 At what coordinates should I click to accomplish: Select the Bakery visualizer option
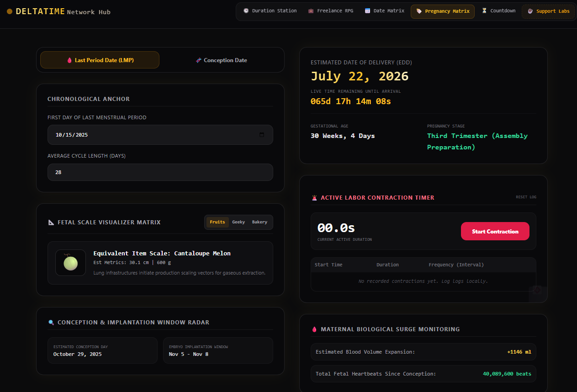(259, 222)
